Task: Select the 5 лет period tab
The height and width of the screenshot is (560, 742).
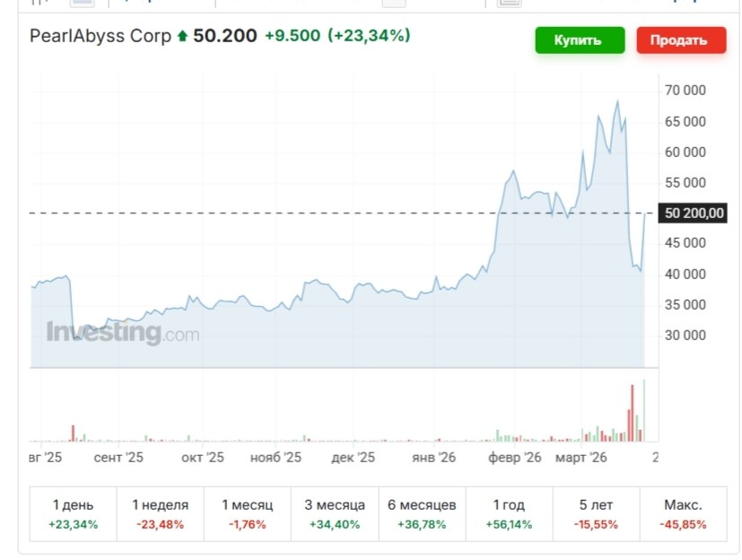Action: point(596,514)
